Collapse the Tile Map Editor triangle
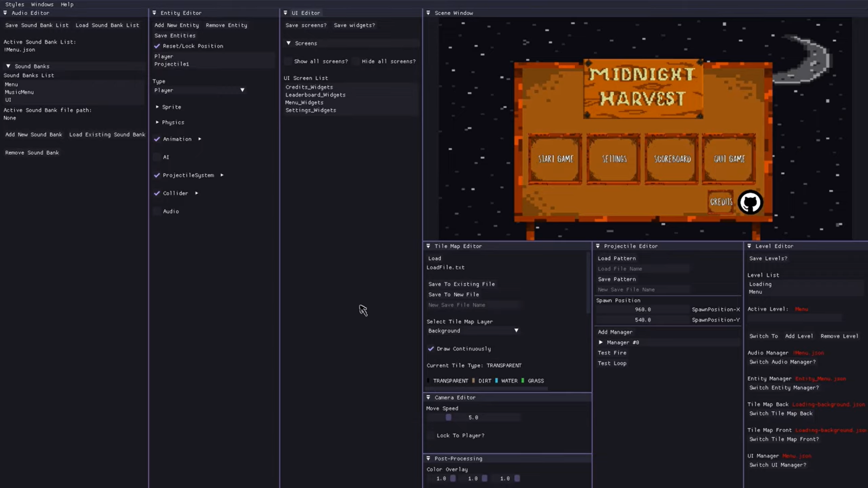Screen dimensions: 868x488 (428, 246)
